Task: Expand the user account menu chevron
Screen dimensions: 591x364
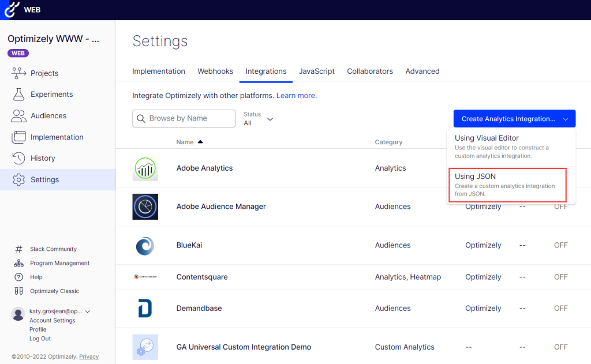Action: (x=88, y=312)
